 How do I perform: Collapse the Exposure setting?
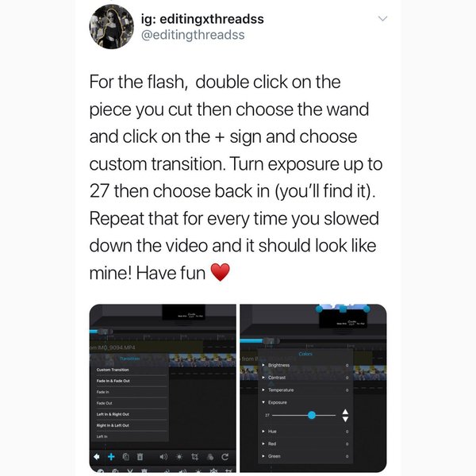coord(305,402)
